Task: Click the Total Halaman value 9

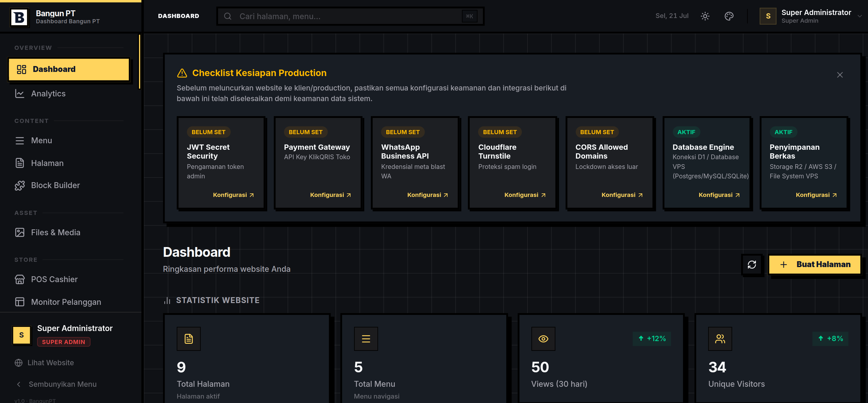Action: point(181,367)
